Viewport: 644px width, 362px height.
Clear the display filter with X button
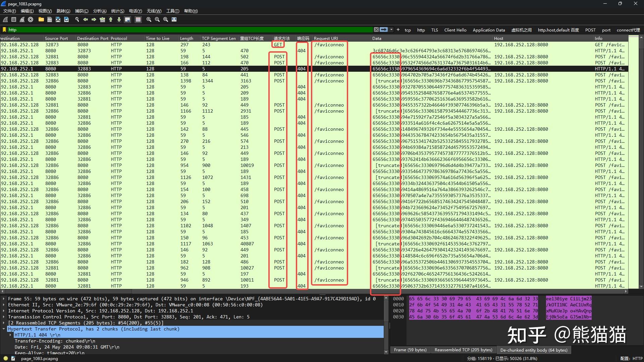pyautogui.click(x=376, y=29)
